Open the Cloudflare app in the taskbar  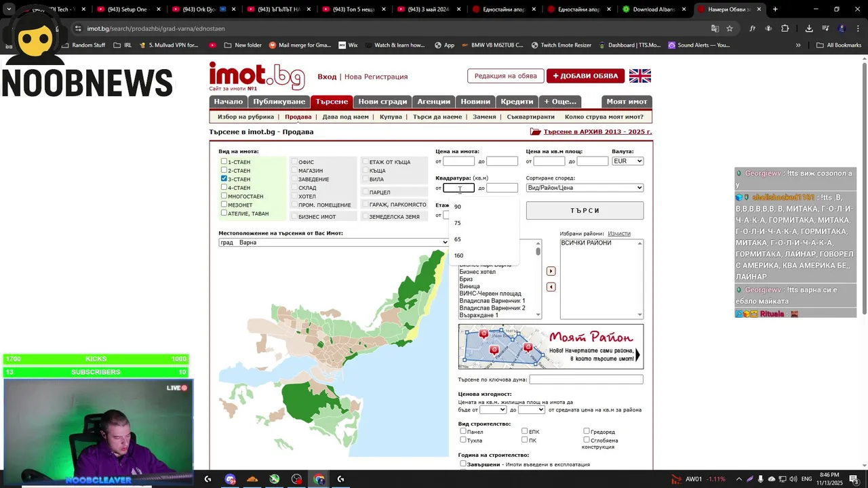pos(252,479)
